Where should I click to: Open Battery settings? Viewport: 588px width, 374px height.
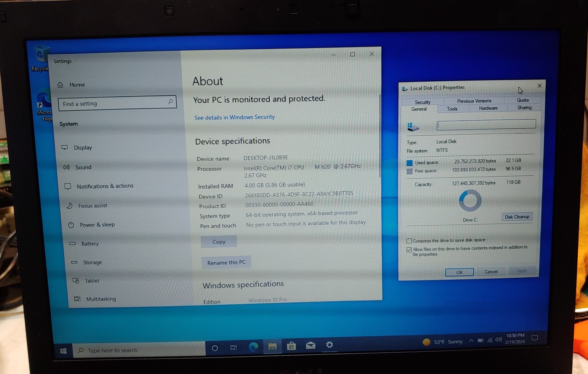(x=84, y=243)
